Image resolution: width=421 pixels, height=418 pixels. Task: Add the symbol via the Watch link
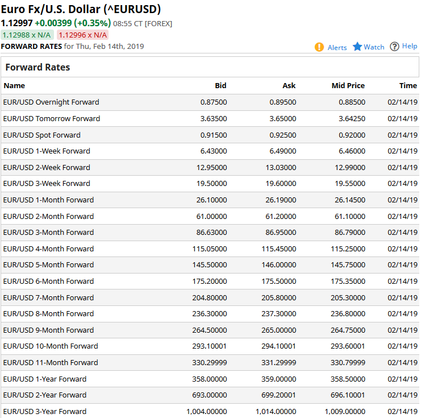pos(374,47)
